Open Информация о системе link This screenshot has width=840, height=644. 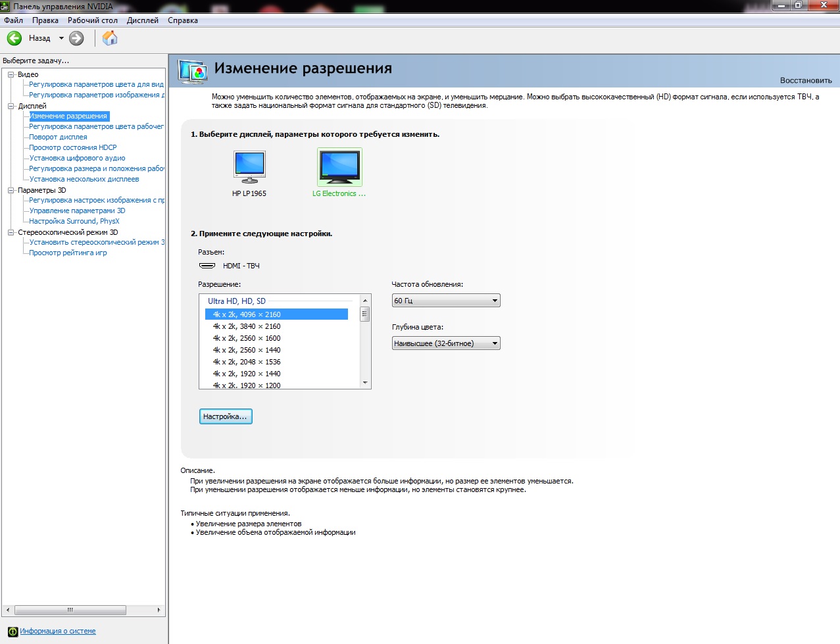(58, 632)
